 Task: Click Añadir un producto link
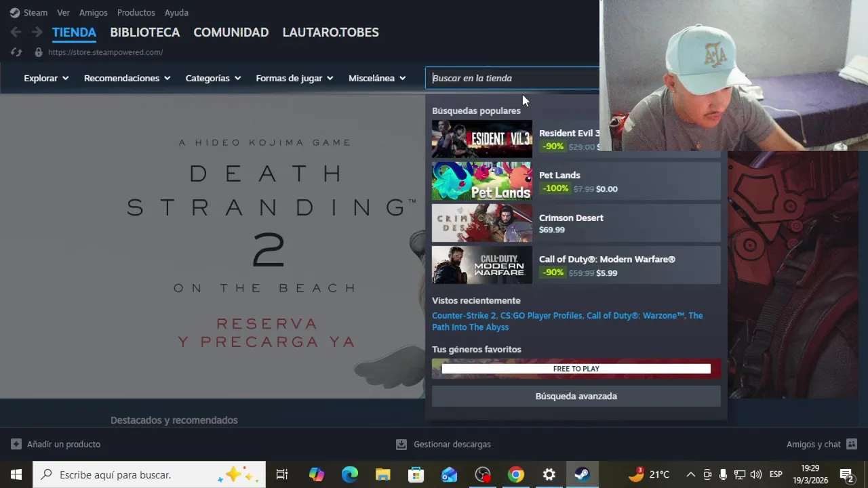click(x=64, y=444)
